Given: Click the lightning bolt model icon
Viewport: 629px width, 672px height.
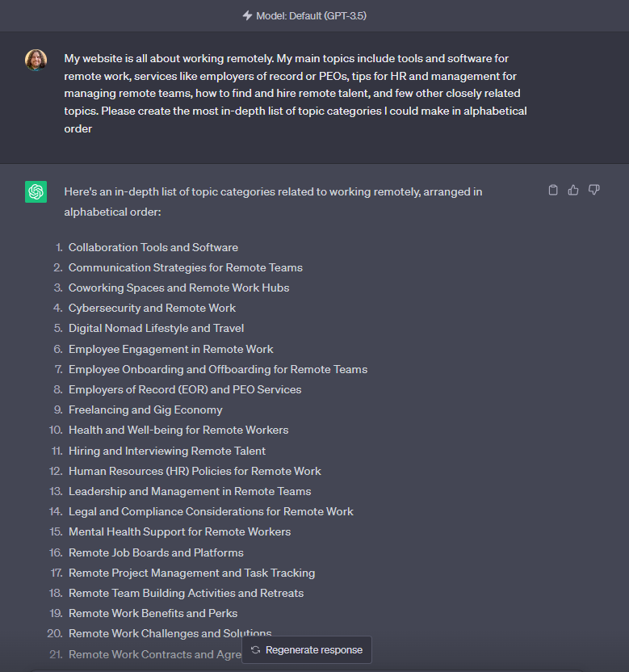Looking at the screenshot, I should pyautogui.click(x=247, y=15).
